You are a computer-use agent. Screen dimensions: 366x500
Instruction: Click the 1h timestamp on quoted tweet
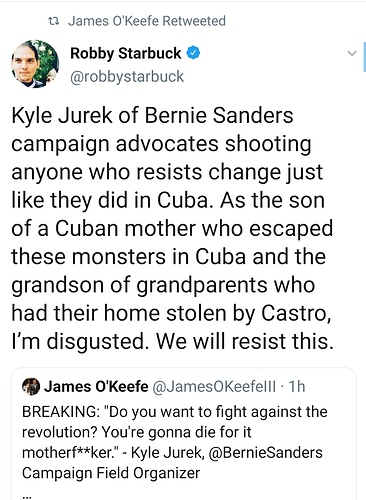297,387
